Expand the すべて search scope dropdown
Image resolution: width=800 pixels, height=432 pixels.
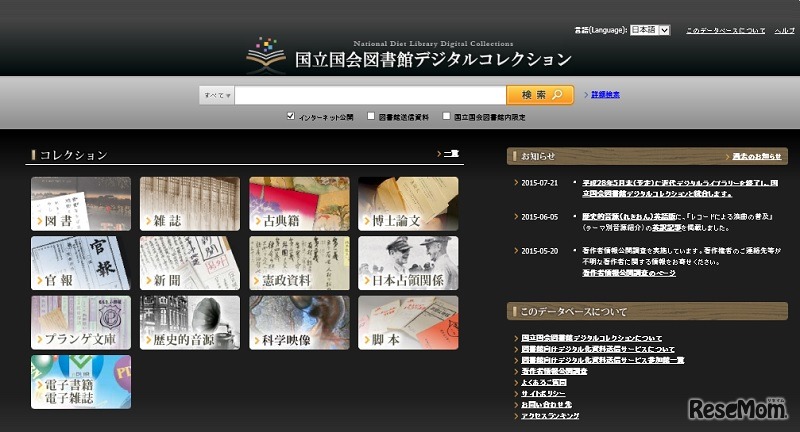pos(217,95)
